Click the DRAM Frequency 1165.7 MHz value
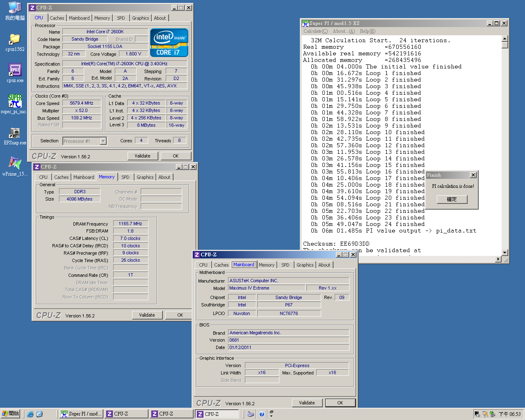 [x=130, y=224]
